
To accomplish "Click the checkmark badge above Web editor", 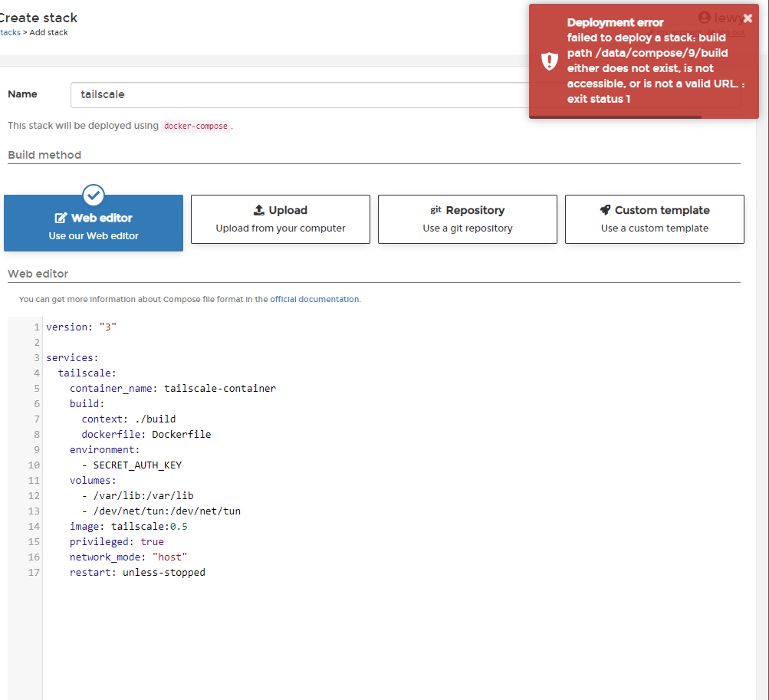I will (x=94, y=196).
